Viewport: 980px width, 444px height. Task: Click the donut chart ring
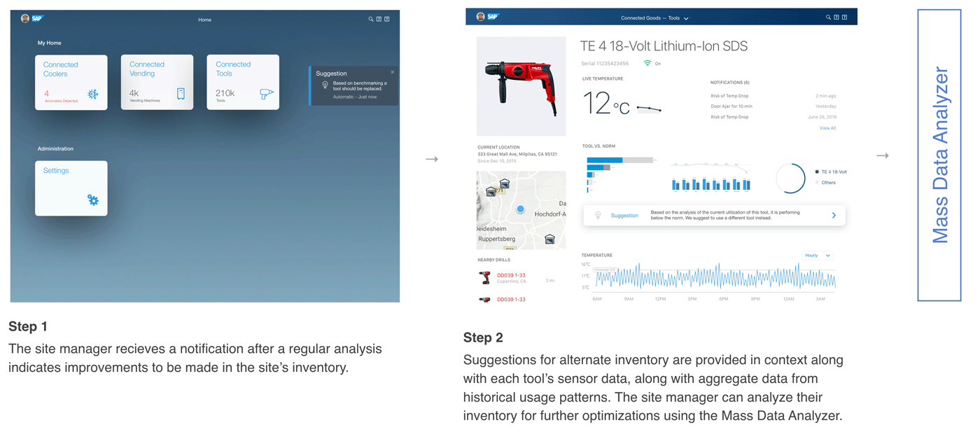click(x=791, y=178)
